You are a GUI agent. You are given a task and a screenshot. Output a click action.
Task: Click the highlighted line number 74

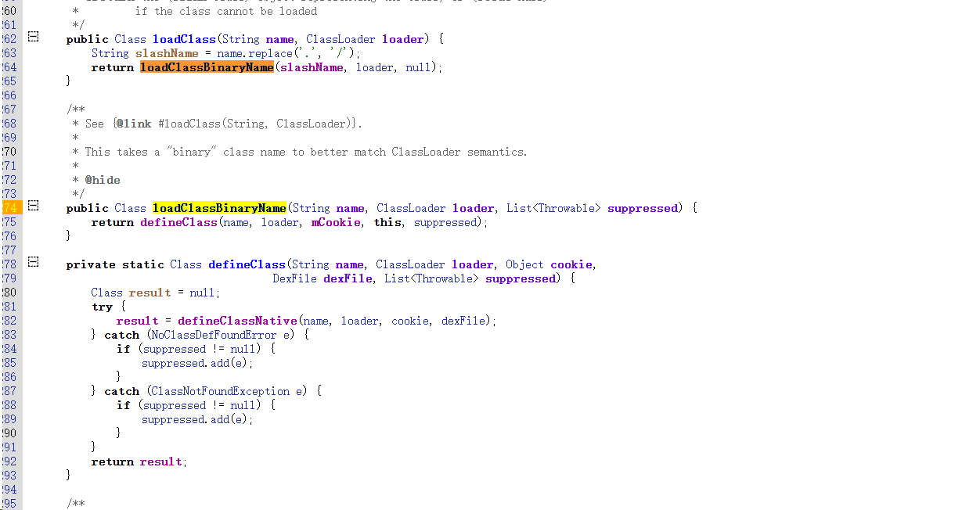[10, 207]
